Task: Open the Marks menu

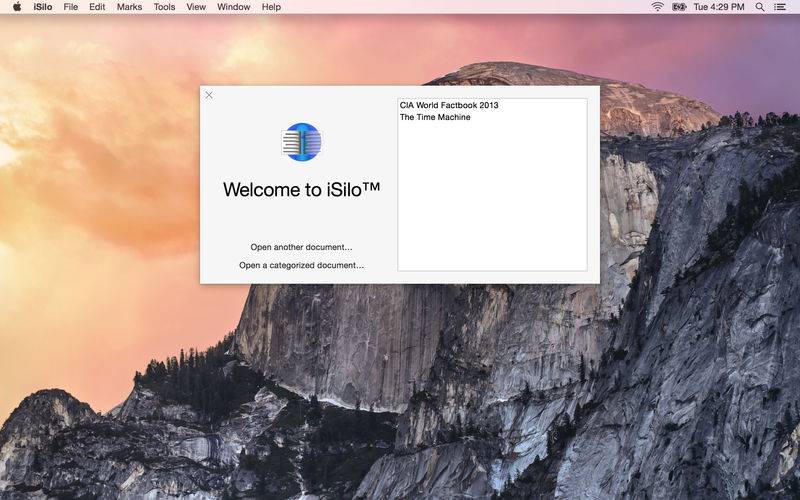Action: (x=129, y=7)
